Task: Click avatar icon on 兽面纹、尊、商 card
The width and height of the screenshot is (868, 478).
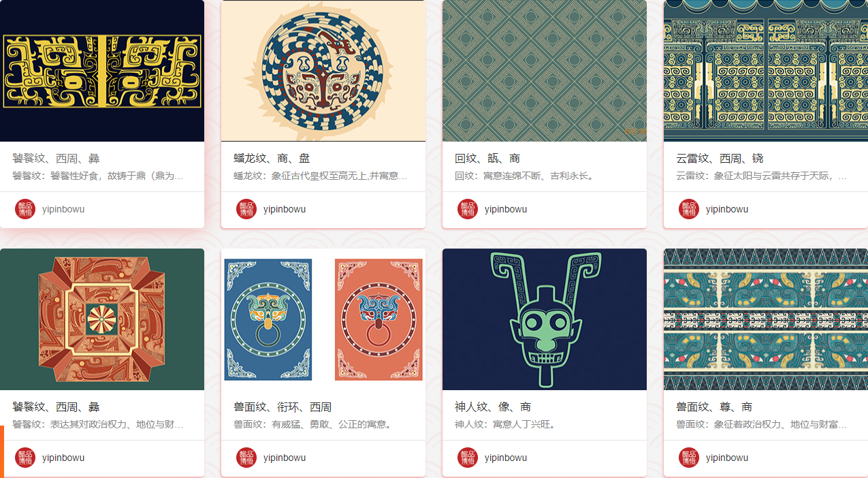Action: point(689,458)
